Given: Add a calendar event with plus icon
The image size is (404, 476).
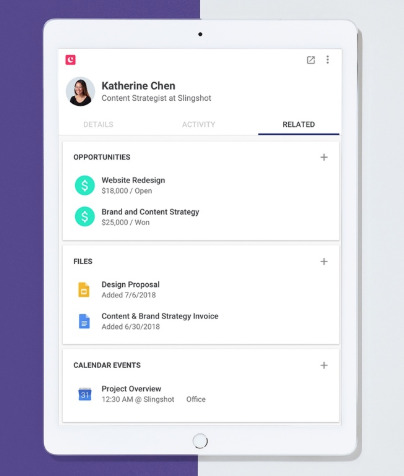Looking at the screenshot, I should coord(324,365).
